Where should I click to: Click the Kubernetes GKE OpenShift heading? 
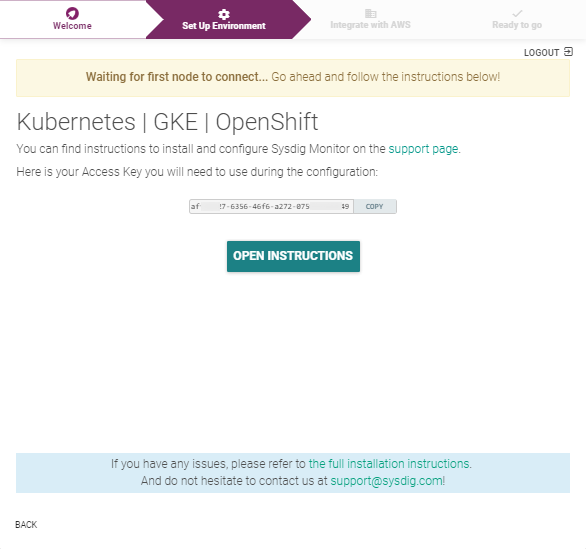[x=167, y=122]
